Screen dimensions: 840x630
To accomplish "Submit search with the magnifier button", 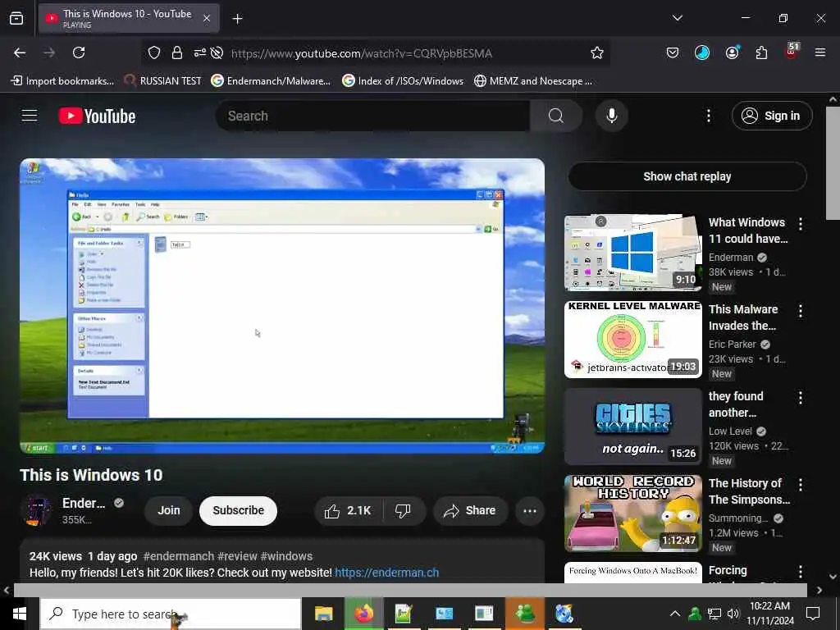I will pos(556,116).
